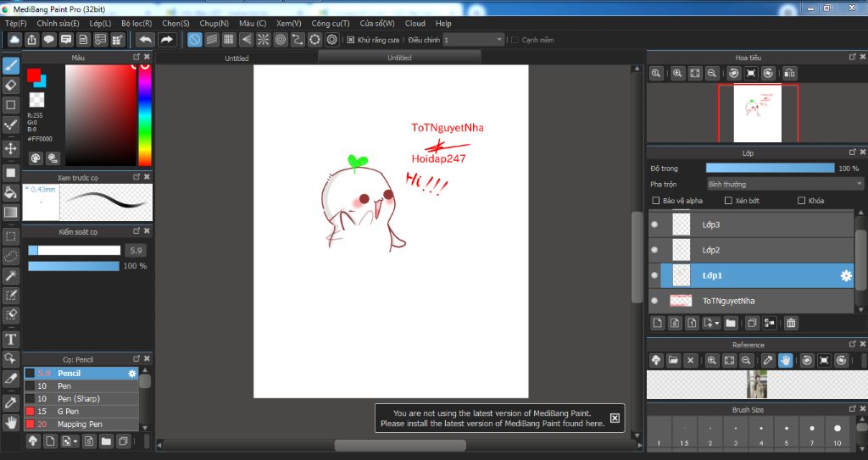Hide the Lớp3 layer
The image size is (868, 460).
pyautogui.click(x=654, y=224)
